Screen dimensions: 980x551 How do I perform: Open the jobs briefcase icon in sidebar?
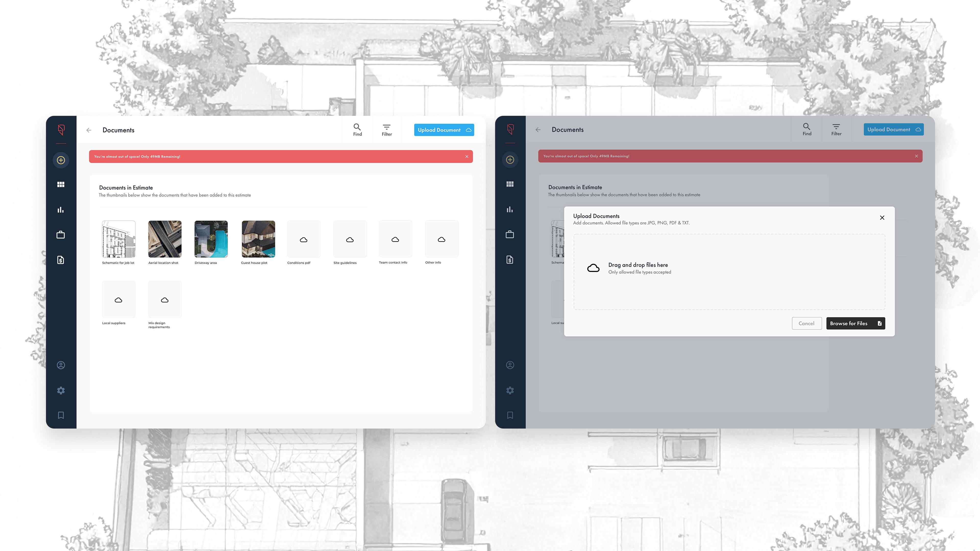pyautogui.click(x=61, y=234)
